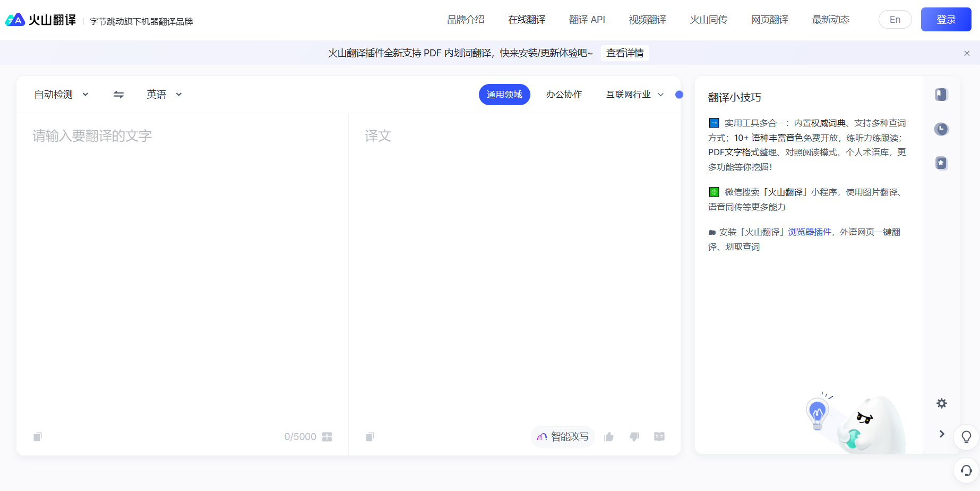Give the translation a thumbs down
The height and width of the screenshot is (491, 980).
click(634, 436)
